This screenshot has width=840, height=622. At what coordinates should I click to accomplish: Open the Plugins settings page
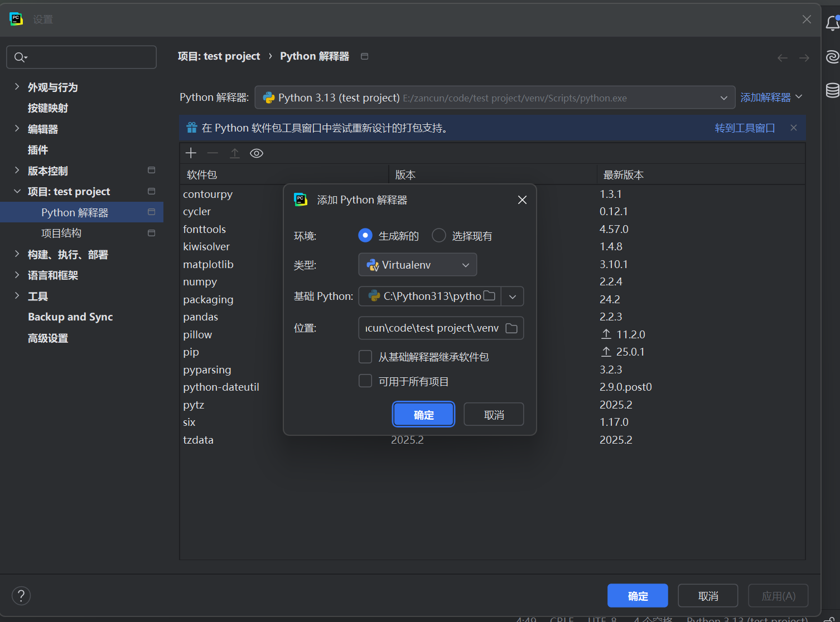38,150
